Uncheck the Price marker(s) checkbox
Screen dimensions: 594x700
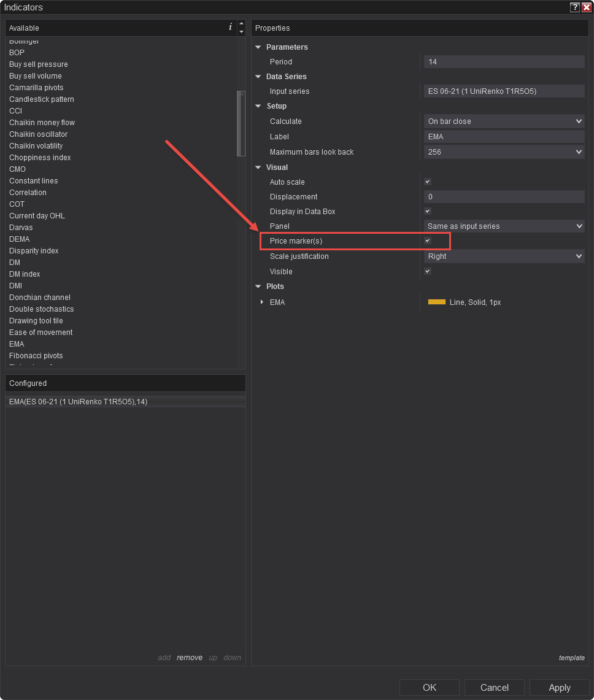pyautogui.click(x=428, y=241)
